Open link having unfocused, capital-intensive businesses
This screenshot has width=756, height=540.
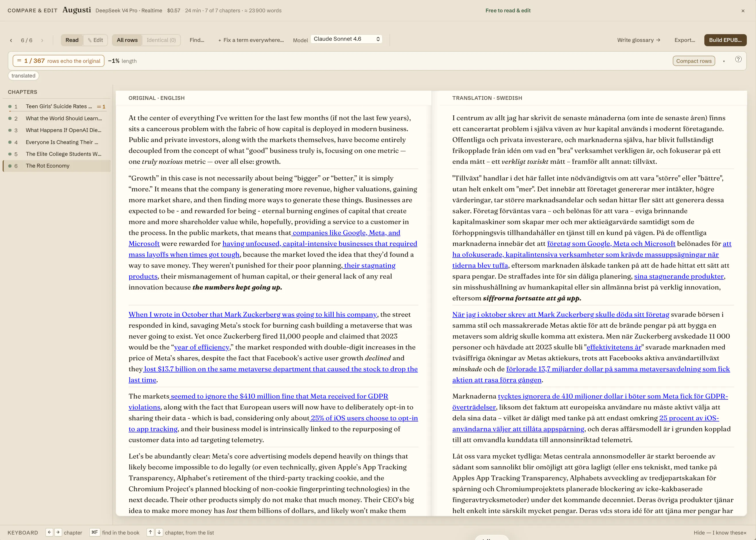click(320, 244)
